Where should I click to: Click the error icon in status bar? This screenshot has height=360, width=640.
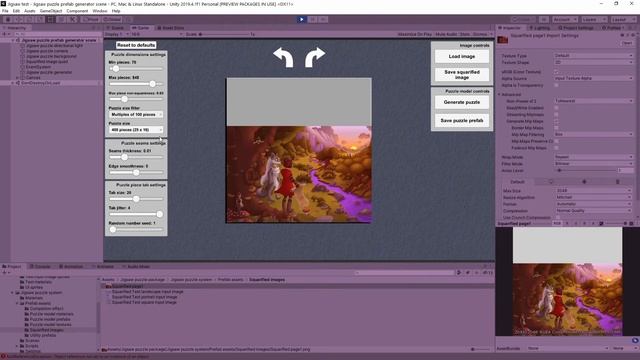click(3, 357)
